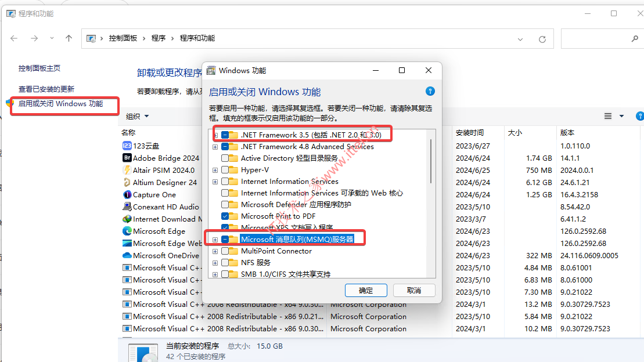
Task: Click the 确定 button
Action: point(366,291)
